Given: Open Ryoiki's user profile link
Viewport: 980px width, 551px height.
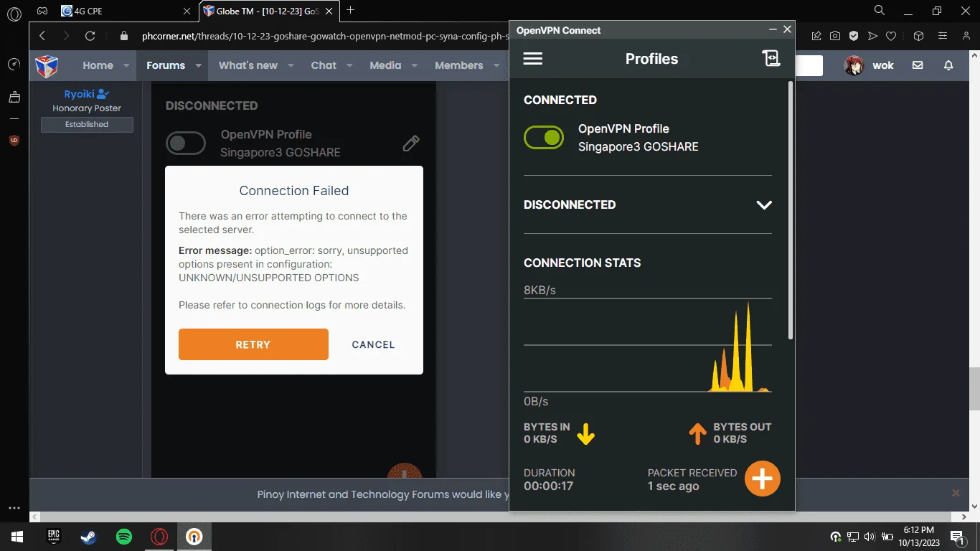Looking at the screenshot, I should (x=80, y=94).
